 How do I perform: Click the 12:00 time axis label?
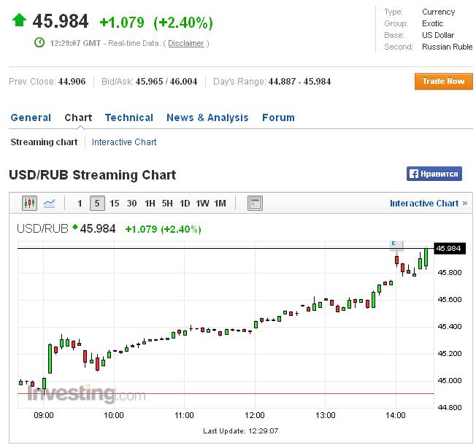coord(254,415)
